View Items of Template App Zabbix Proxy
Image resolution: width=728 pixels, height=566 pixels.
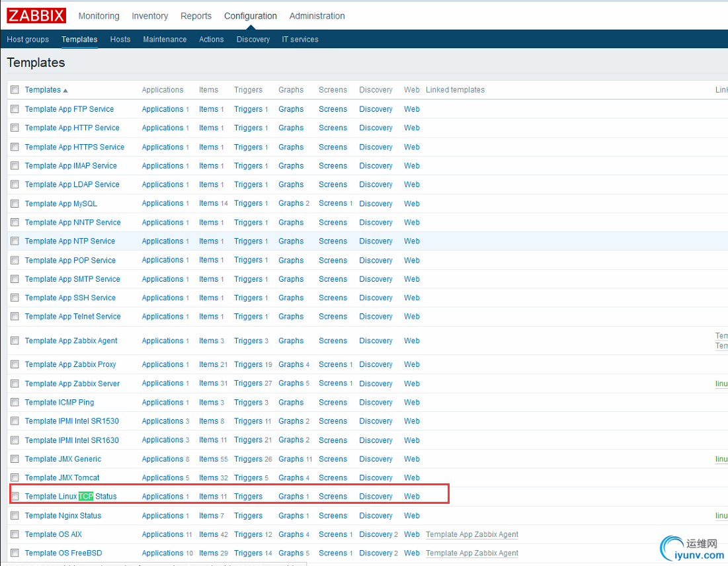tap(208, 364)
